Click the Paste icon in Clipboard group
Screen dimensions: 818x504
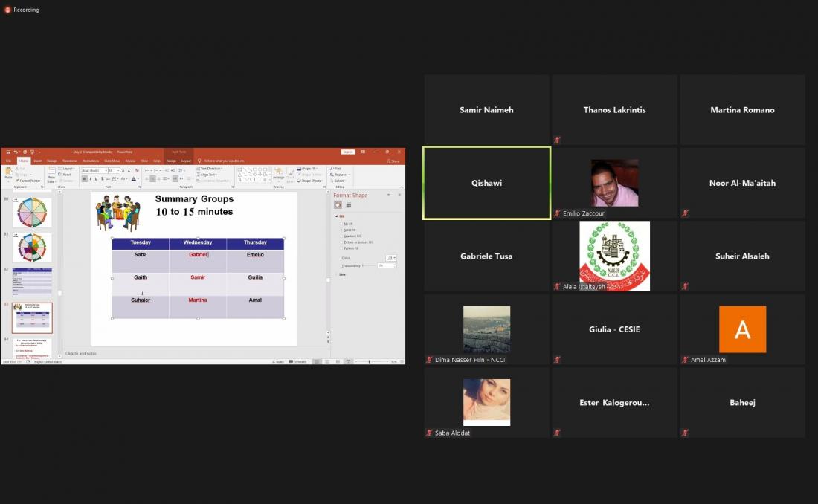[9, 171]
